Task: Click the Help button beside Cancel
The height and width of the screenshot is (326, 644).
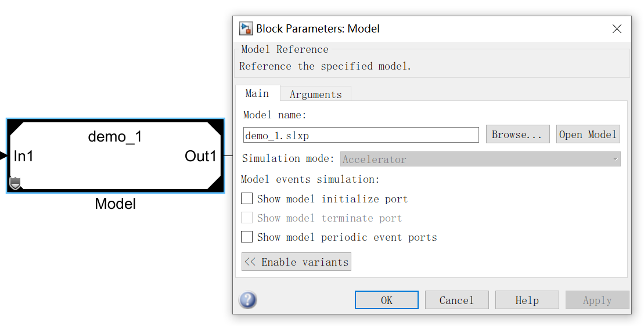Action: 527,300
